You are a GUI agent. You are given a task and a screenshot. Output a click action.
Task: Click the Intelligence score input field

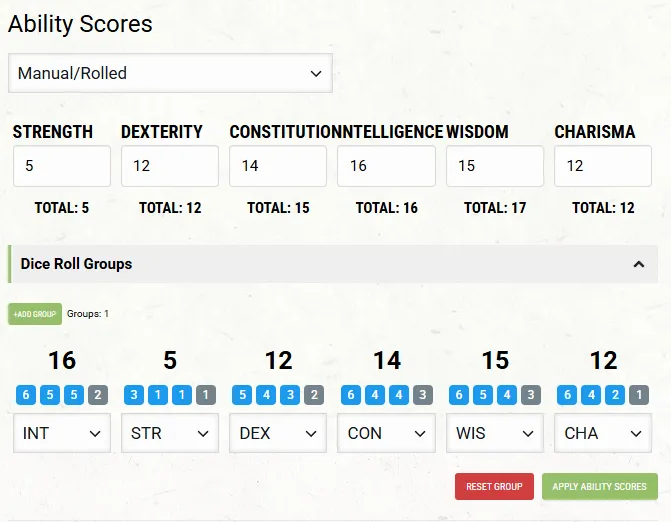click(x=386, y=166)
